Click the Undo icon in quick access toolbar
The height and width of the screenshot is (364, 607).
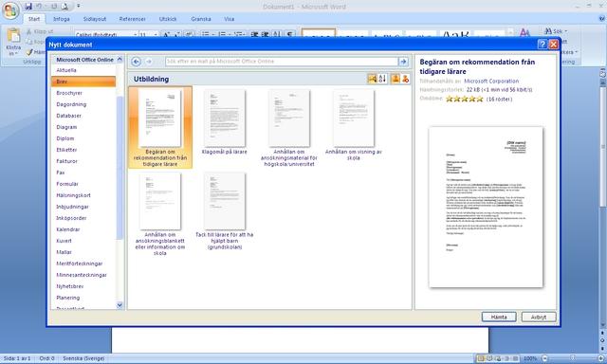[x=39, y=7]
